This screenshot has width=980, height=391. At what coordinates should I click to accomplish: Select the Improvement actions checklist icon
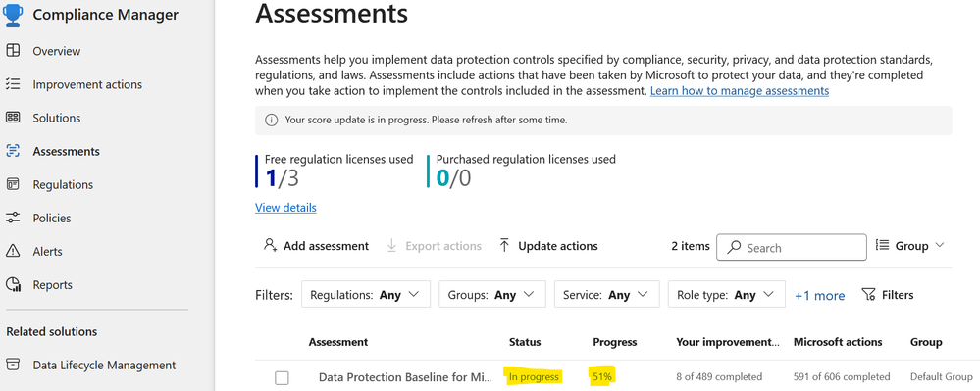(x=13, y=84)
